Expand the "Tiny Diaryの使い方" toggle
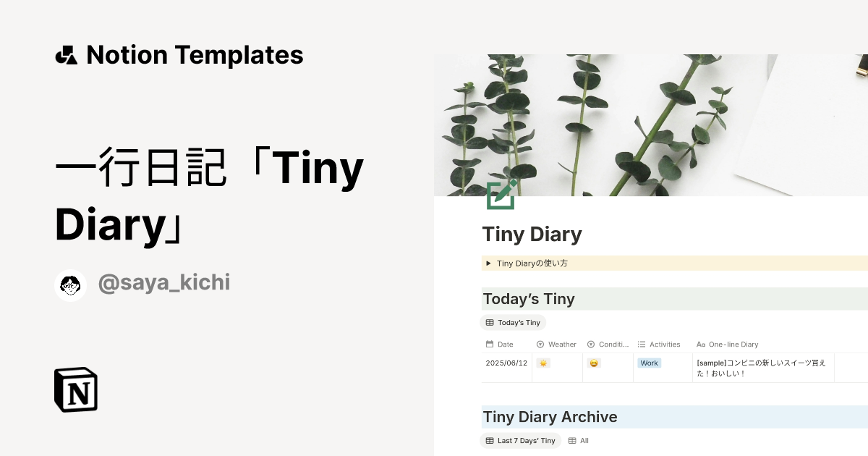 (x=489, y=263)
